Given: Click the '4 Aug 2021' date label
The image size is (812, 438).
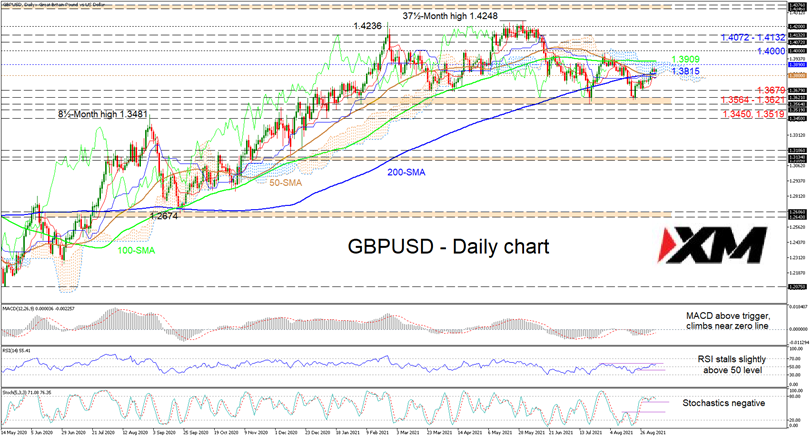Looking at the screenshot, I should [620, 432].
